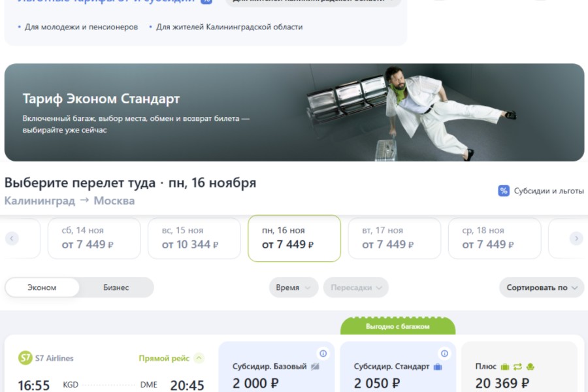Screen dimensions: 588x392
Task: Click the Прямой рейс label
Action: coord(164,358)
